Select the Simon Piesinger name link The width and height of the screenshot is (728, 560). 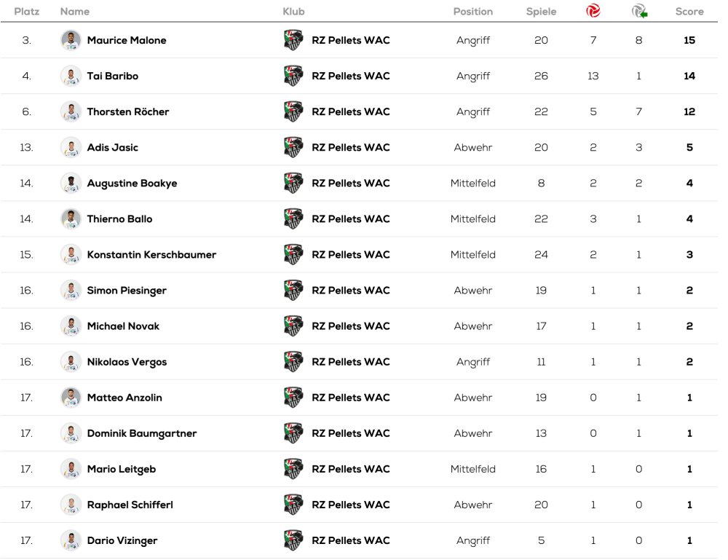coord(127,291)
